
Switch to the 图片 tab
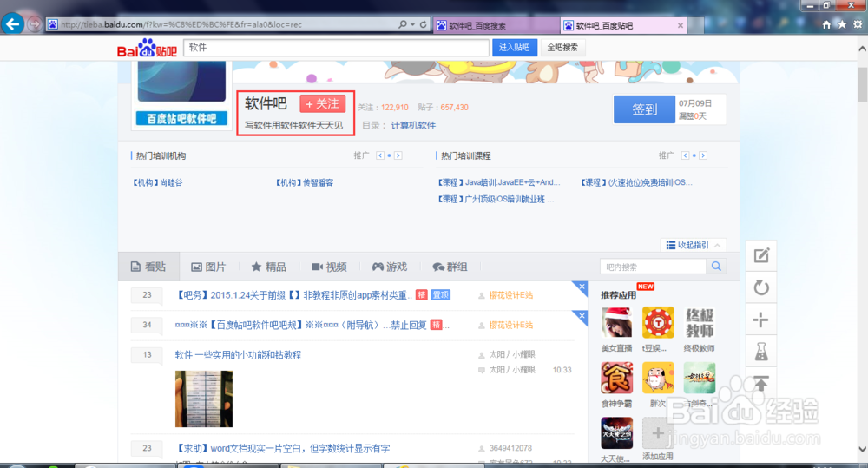[x=208, y=267]
